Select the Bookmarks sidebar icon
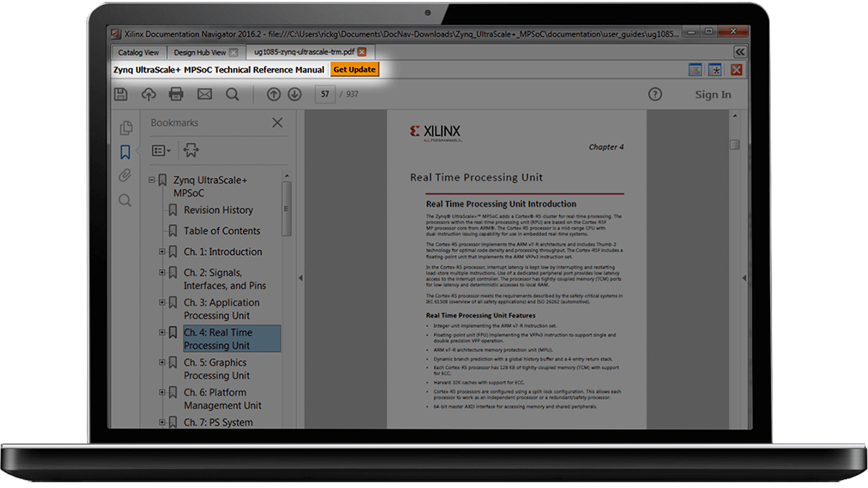This screenshot has width=868, height=488. tap(125, 152)
